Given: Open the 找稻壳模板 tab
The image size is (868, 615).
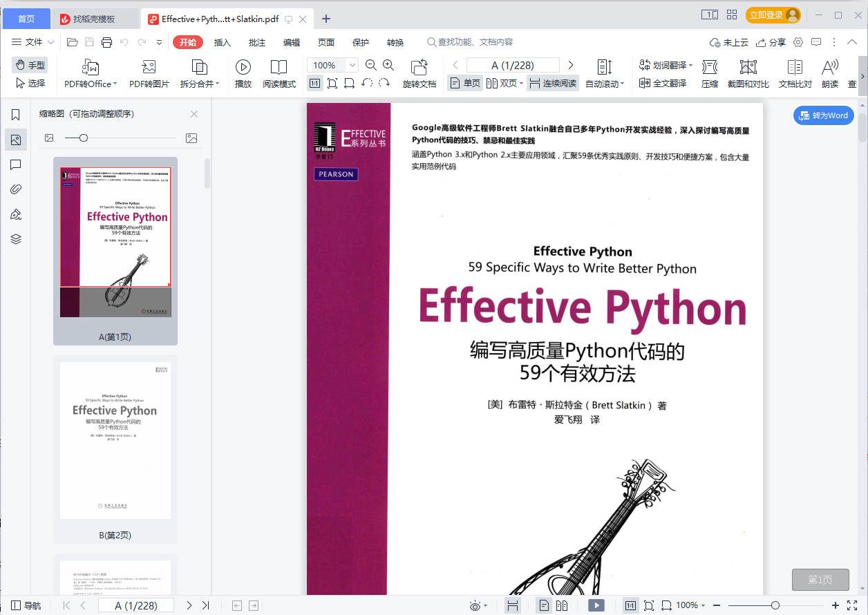Looking at the screenshot, I should [x=94, y=19].
